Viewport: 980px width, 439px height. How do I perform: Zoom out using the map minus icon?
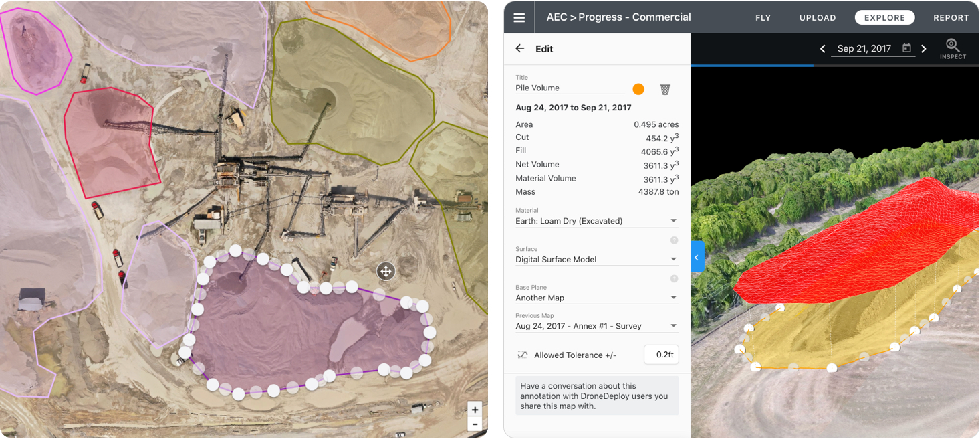tap(475, 424)
